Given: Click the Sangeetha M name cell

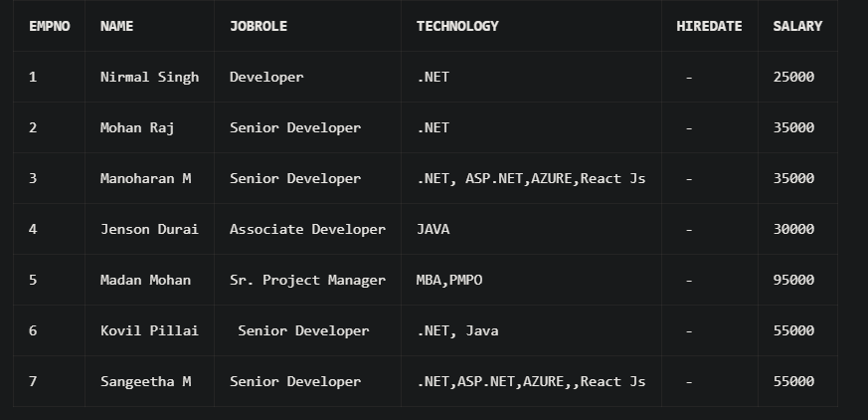Looking at the screenshot, I should [x=145, y=381].
